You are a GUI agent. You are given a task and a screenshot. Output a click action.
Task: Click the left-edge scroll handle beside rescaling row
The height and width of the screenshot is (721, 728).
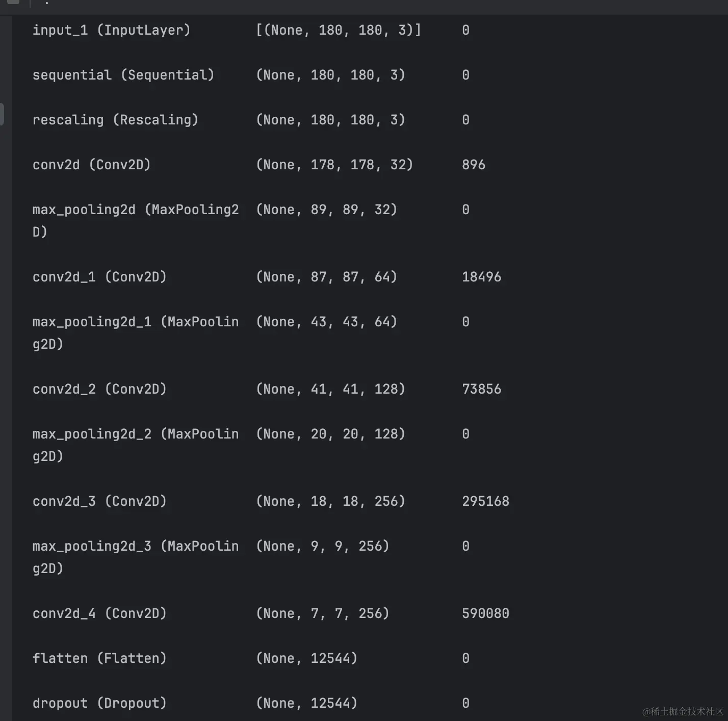(x=2, y=114)
